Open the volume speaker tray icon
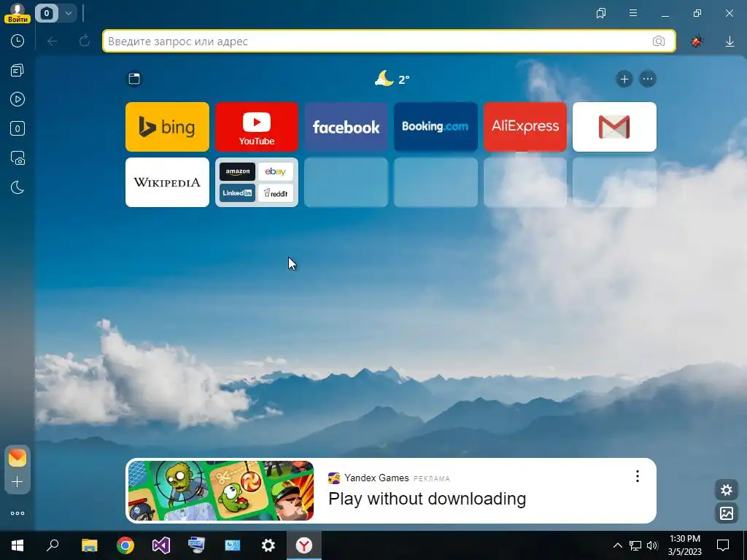Viewport: 747px width, 560px height. pos(652,545)
